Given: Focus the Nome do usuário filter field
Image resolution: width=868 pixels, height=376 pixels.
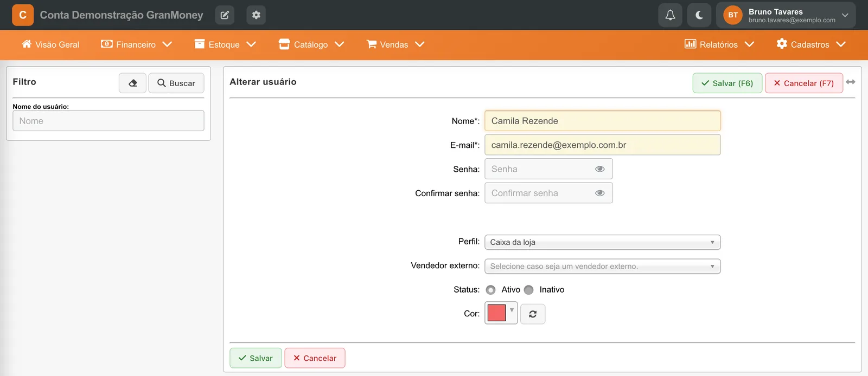Looking at the screenshot, I should click(x=108, y=121).
